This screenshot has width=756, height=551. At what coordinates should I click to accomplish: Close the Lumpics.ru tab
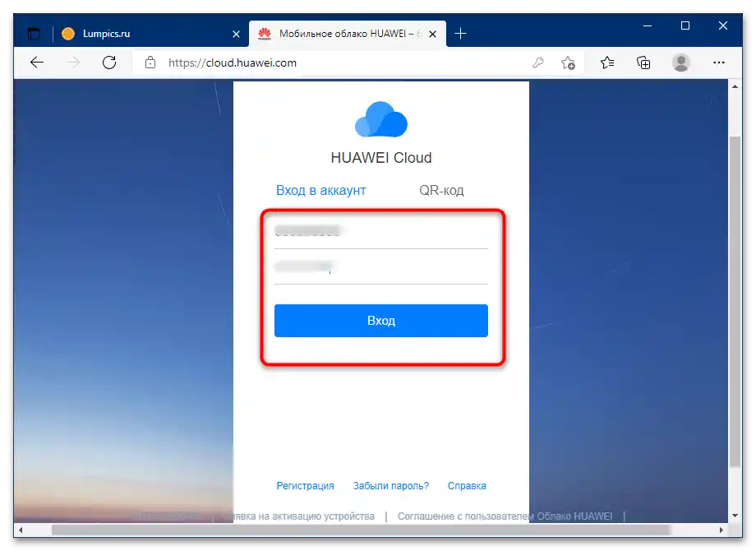click(x=237, y=35)
